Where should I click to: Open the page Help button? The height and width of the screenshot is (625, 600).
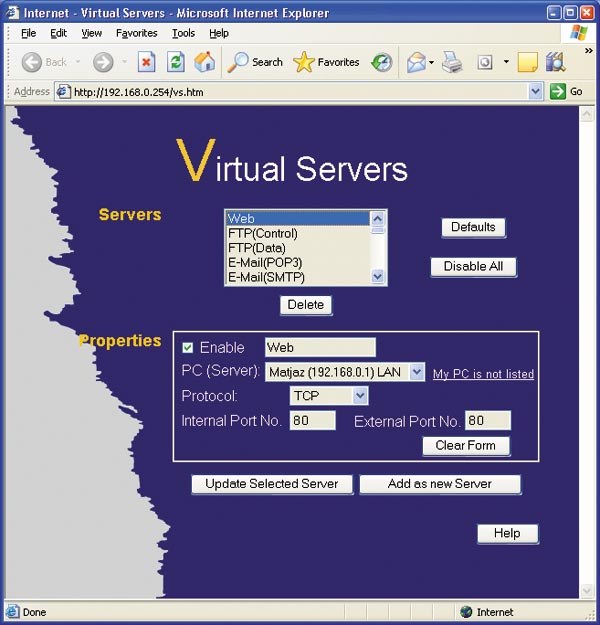click(507, 534)
